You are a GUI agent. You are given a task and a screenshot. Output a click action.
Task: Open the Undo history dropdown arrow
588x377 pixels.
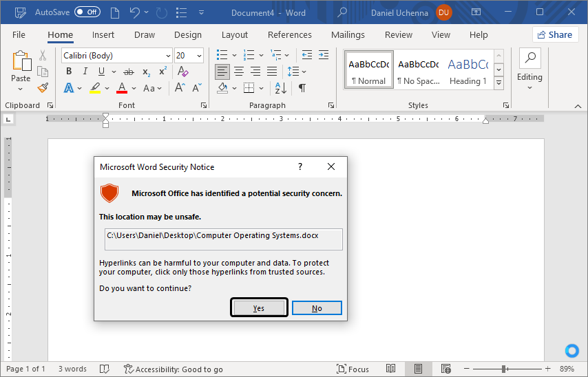[146, 12]
